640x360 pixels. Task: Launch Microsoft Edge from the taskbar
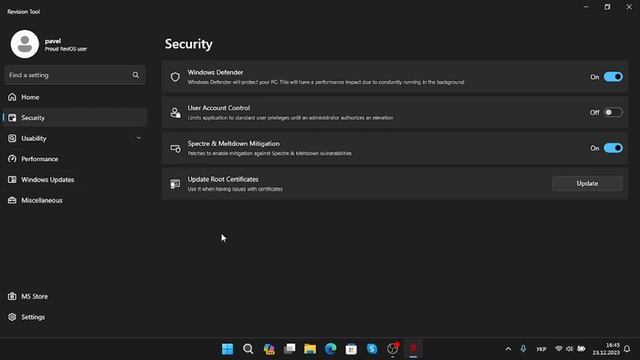331,349
